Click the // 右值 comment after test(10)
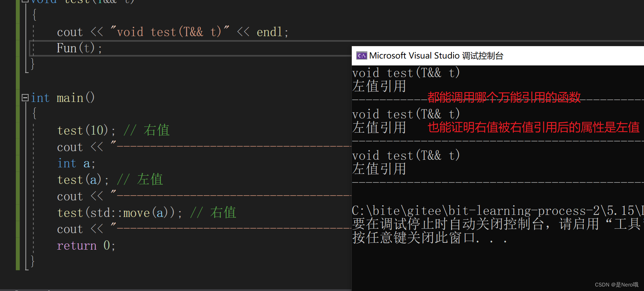 [146, 131]
